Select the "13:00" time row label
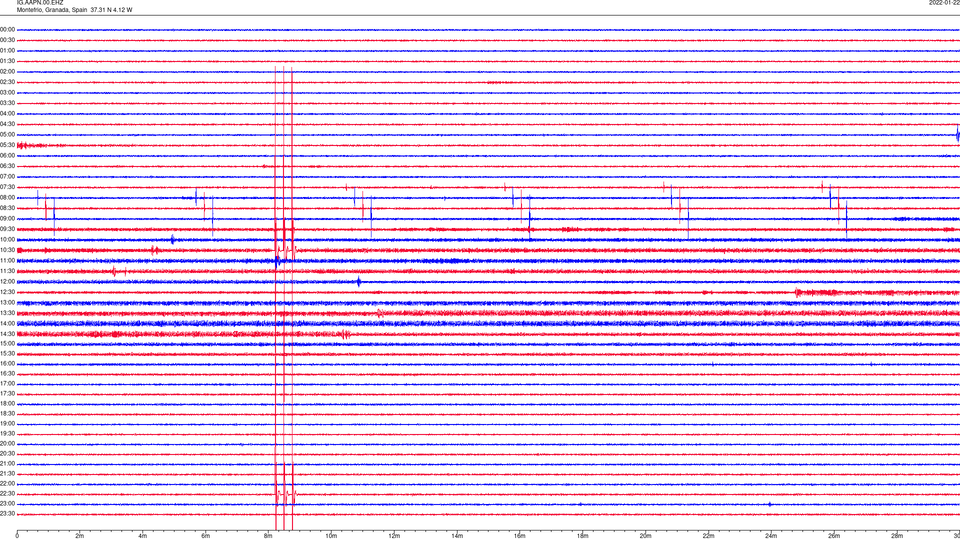This screenshot has height=540, width=960. pyautogui.click(x=7, y=302)
